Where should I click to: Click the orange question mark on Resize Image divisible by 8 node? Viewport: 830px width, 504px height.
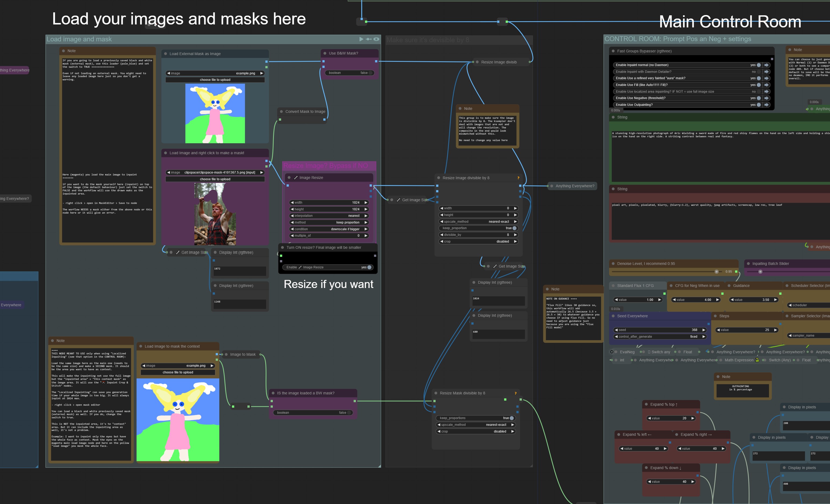[518, 178]
